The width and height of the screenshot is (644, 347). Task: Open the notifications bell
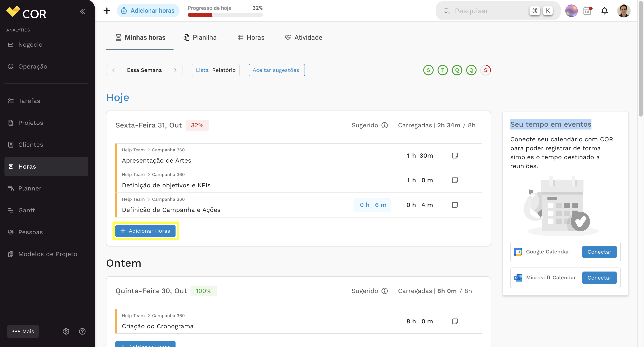604,11
